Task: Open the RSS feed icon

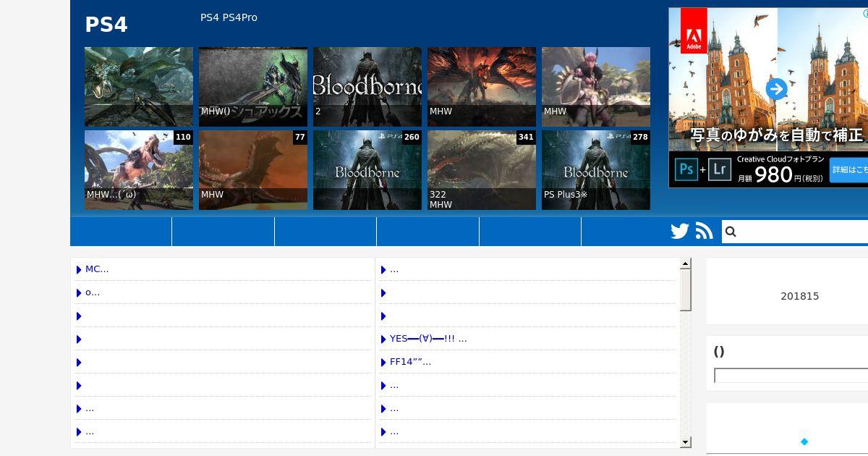Action: [x=705, y=232]
